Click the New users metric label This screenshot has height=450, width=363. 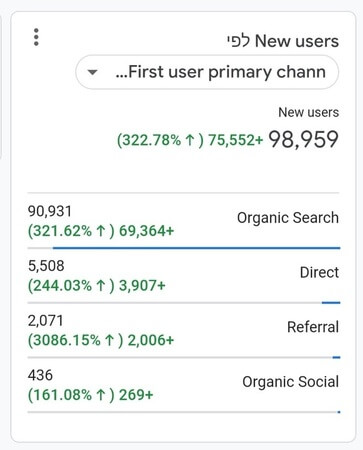pyautogui.click(x=308, y=112)
